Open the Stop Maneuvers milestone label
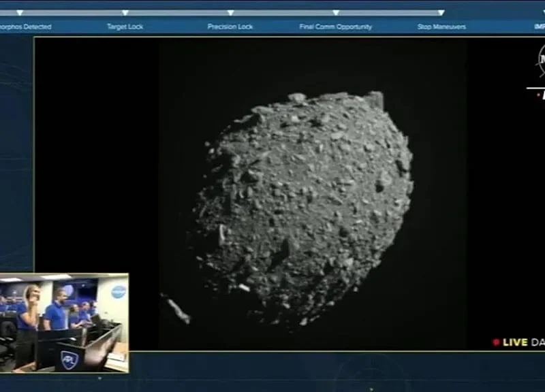The height and width of the screenshot is (392, 545). coord(441,27)
